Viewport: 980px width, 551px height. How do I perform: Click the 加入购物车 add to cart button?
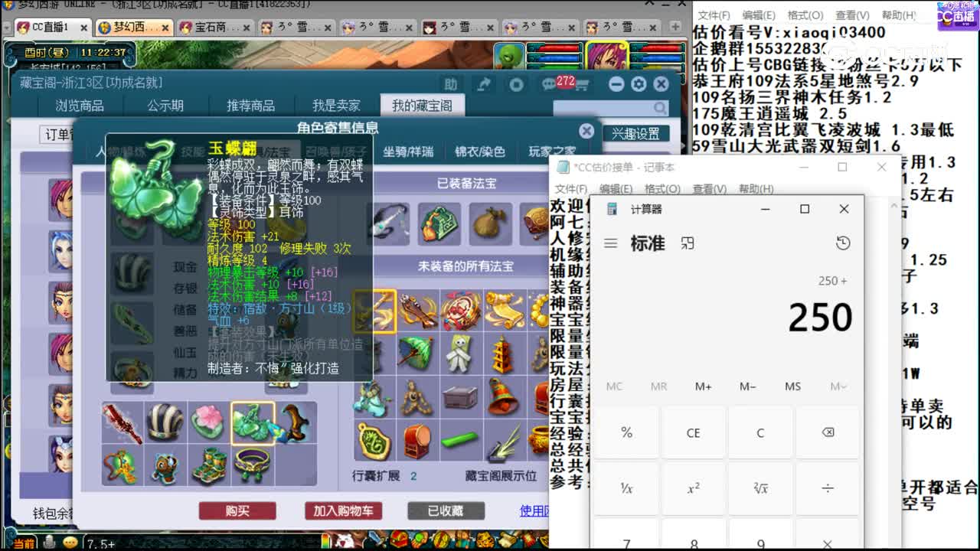pyautogui.click(x=343, y=510)
